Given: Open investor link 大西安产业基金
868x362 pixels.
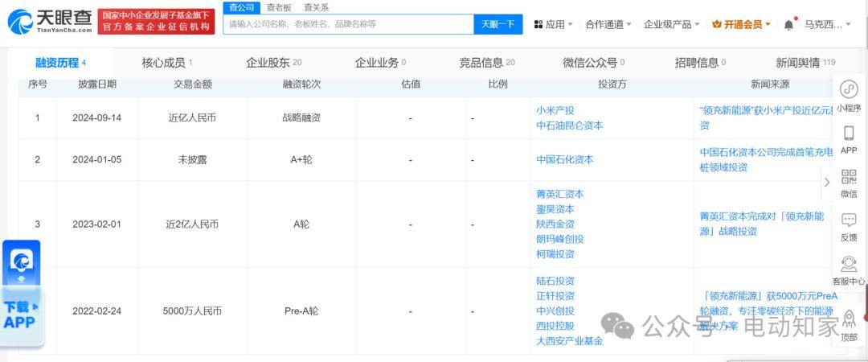Looking at the screenshot, I should point(570,341).
